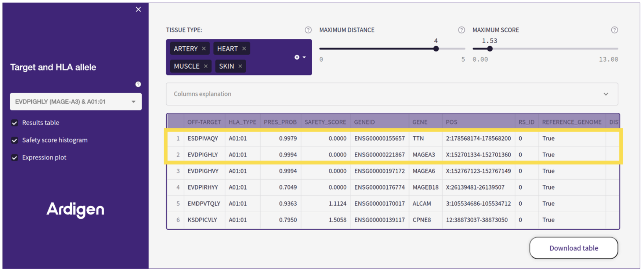Toggle Results table checkbox
644x270 pixels.
(x=15, y=123)
